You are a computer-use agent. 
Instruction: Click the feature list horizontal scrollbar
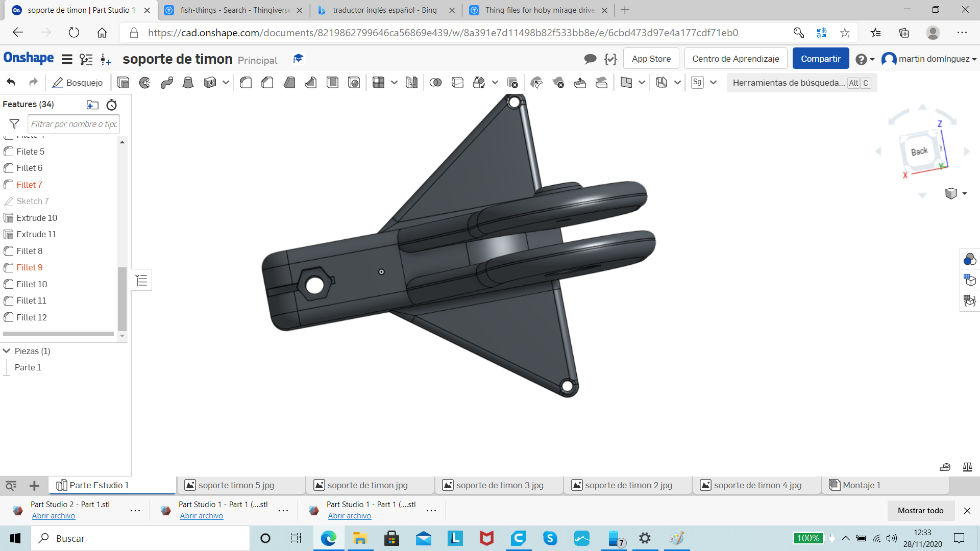point(58,334)
